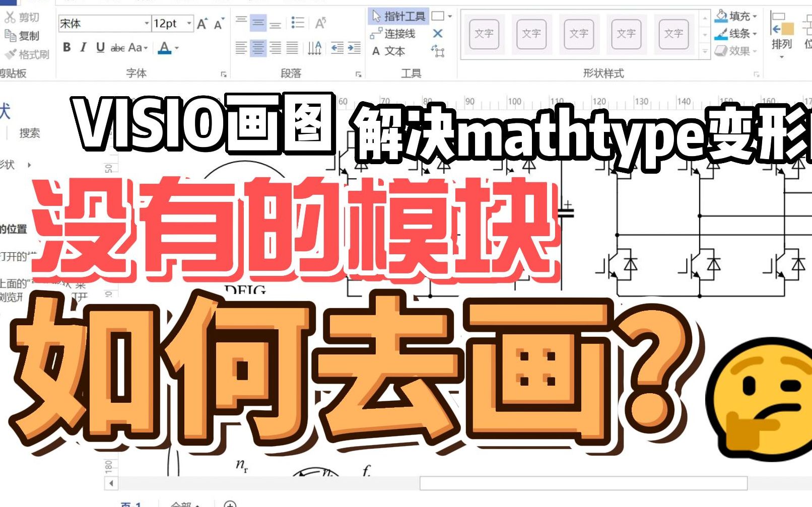Select the Rectangle drawing tool
The height and width of the screenshot is (507, 812).
pyautogui.click(x=438, y=16)
